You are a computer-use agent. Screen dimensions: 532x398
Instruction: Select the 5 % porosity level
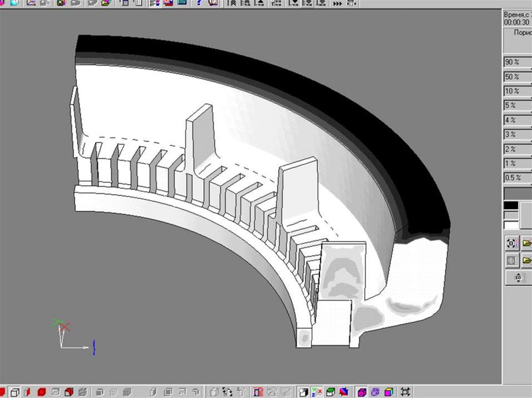(517, 106)
